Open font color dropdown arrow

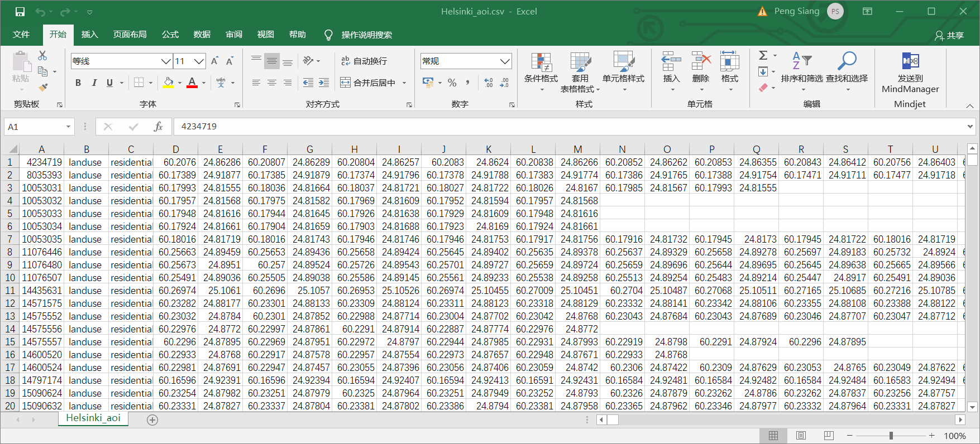204,83
